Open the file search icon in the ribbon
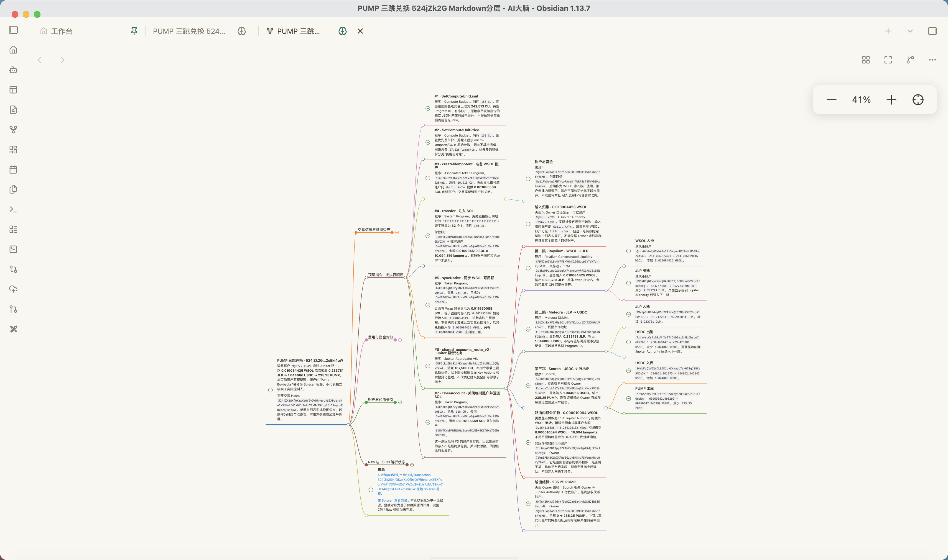The image size is (948, 560). coord(13,110)
